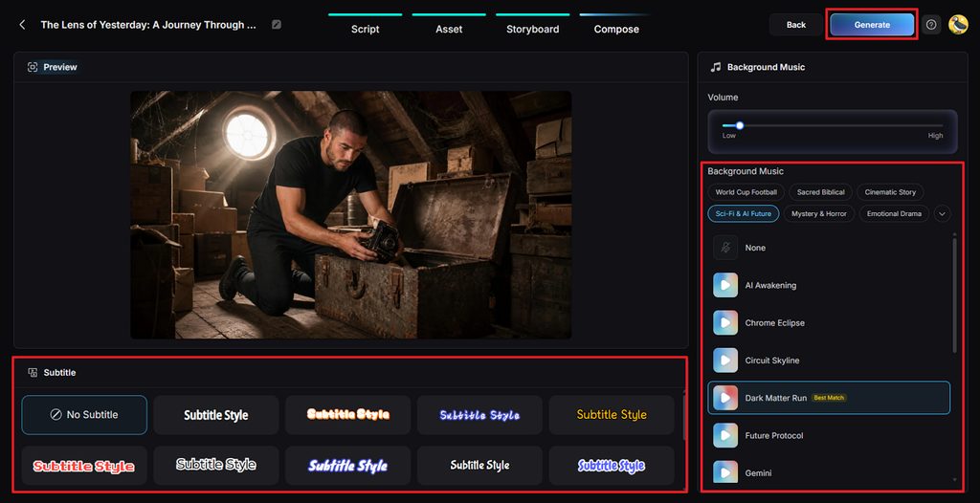
Task: Select the Mystery & Horror music category
Action: (x=819, y=213)
